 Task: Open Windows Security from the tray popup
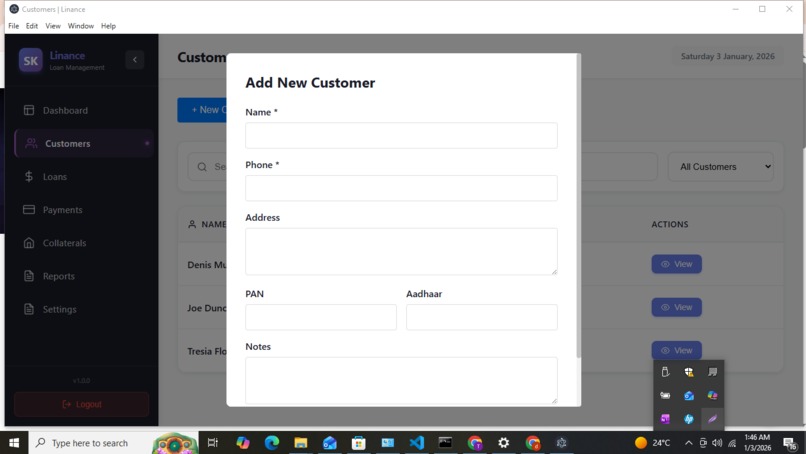[x=689, y=372]
